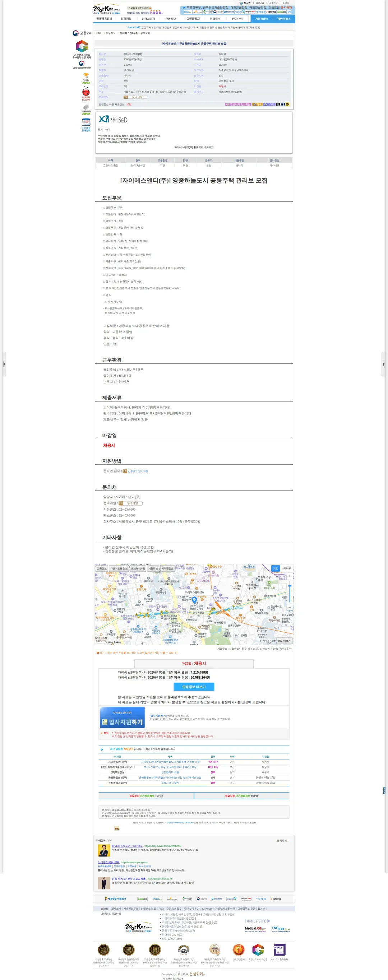Select the 지도 map view button
Image resolution: width=388 pixels, height=980 pixels.
[275, 568]
